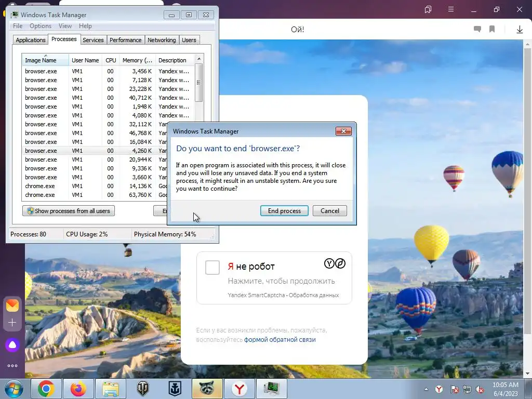
Task: Open World of Tanks taskbar icon
Action: (143, 389)
